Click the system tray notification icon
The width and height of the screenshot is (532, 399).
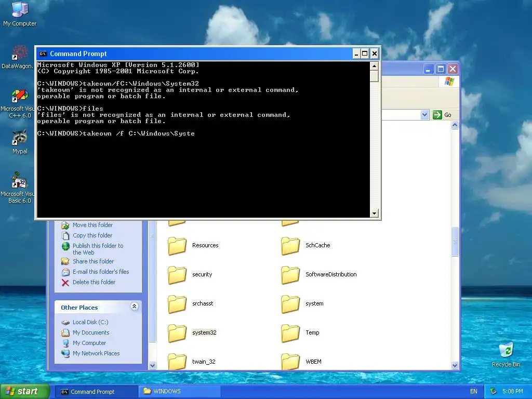pos(494,392)
